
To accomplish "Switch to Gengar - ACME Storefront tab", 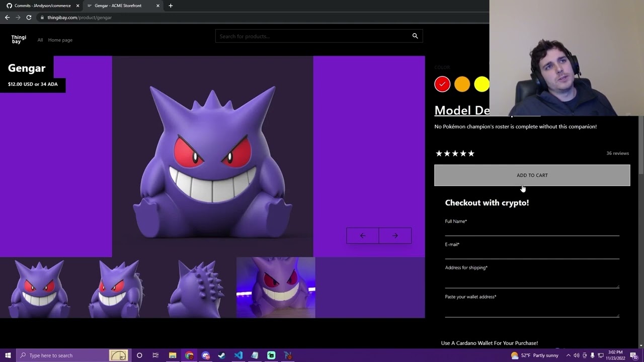I will 122,6.
